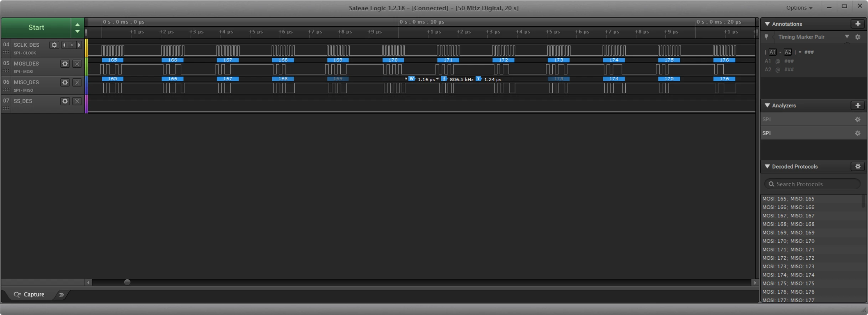Click the Timing Marker Pair pin icon
The width and height of the screenshot is (868, 315).
point(766,37)
